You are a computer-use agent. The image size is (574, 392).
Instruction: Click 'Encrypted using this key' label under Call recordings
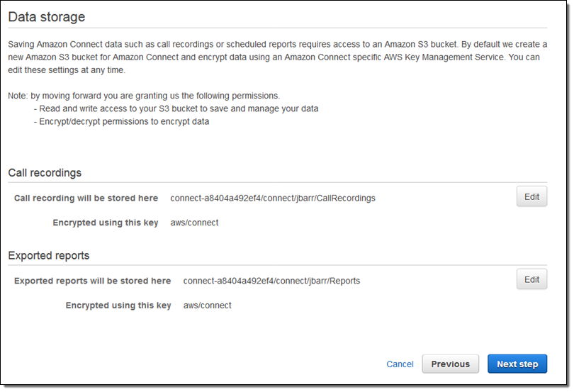106,223
